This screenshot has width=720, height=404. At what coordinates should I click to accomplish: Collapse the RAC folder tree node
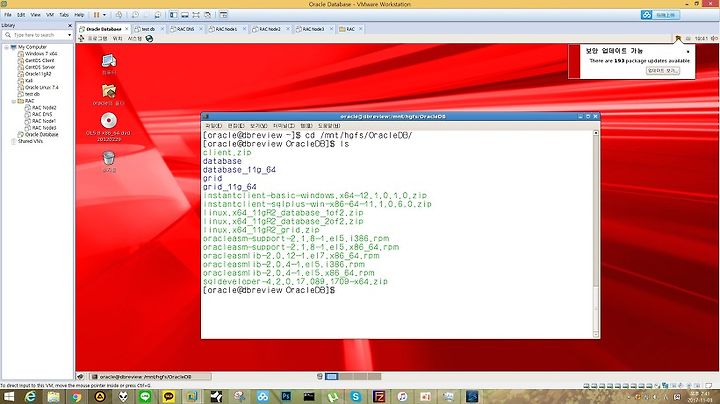(x=13, y=101)
